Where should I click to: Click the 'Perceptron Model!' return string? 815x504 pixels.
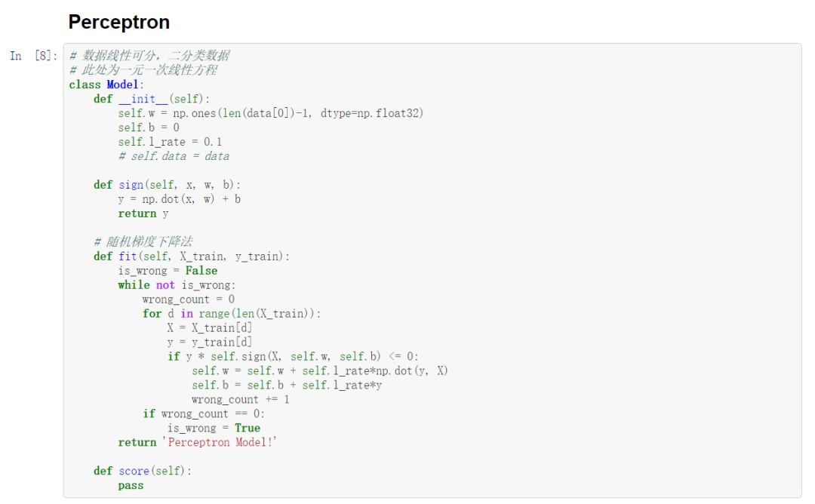coord(220,442)
